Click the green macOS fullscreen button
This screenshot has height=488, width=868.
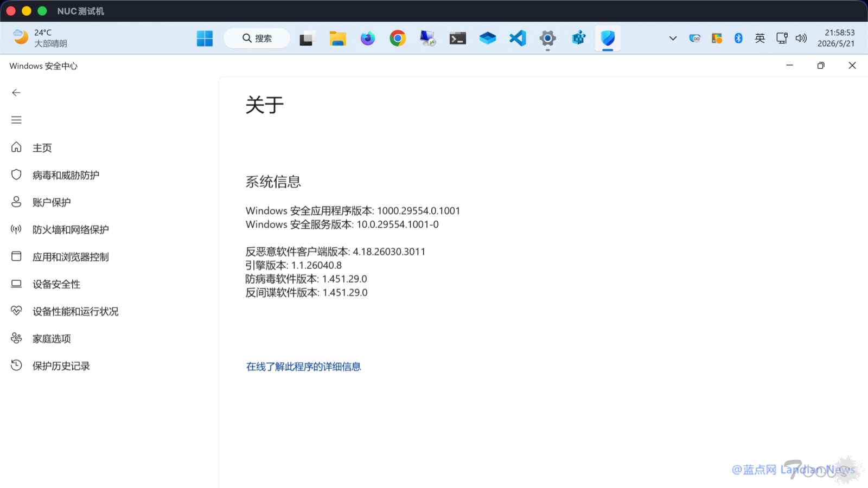[42, 11]
